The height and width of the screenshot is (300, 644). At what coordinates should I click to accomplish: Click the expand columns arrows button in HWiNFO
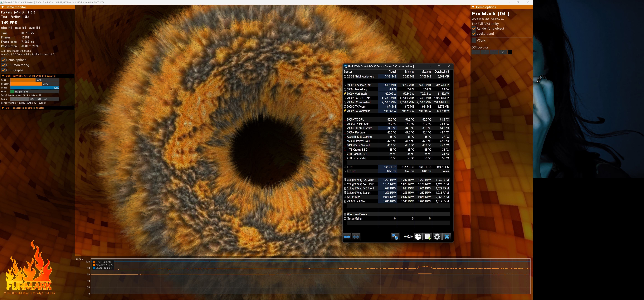(x=347, y=237)
